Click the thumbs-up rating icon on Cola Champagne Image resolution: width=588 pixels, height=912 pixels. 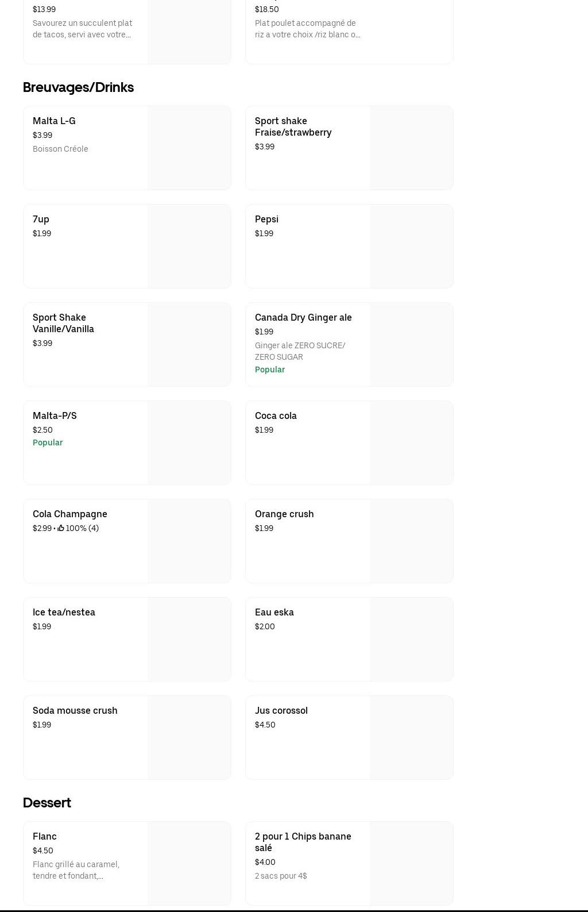tap(61, 528)
